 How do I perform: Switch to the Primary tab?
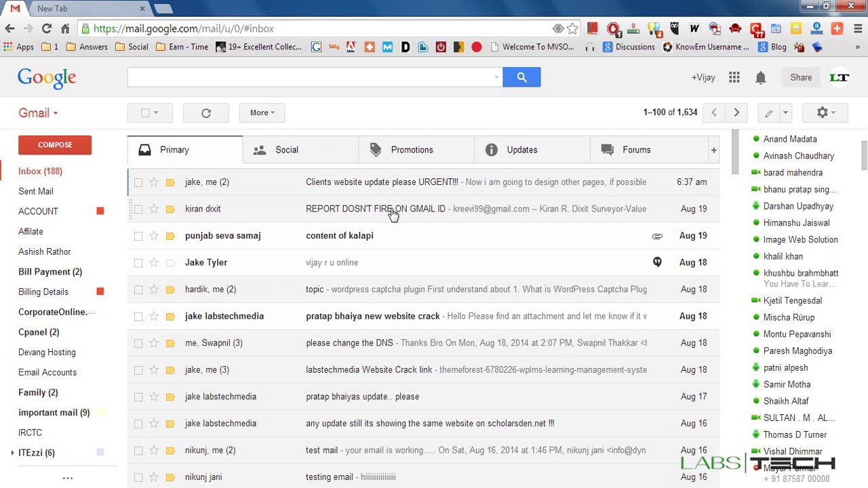tap(185, 150)
